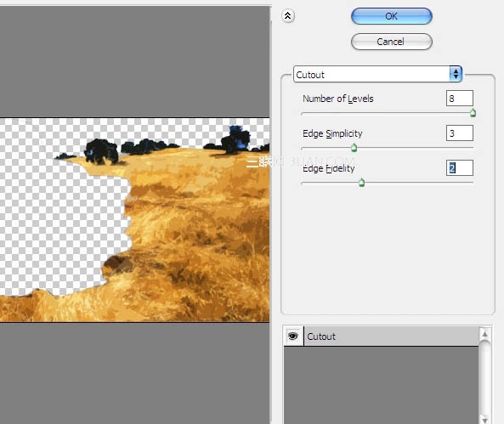Open the Cutout filter dropdown arrows

[x=456, y=74]
